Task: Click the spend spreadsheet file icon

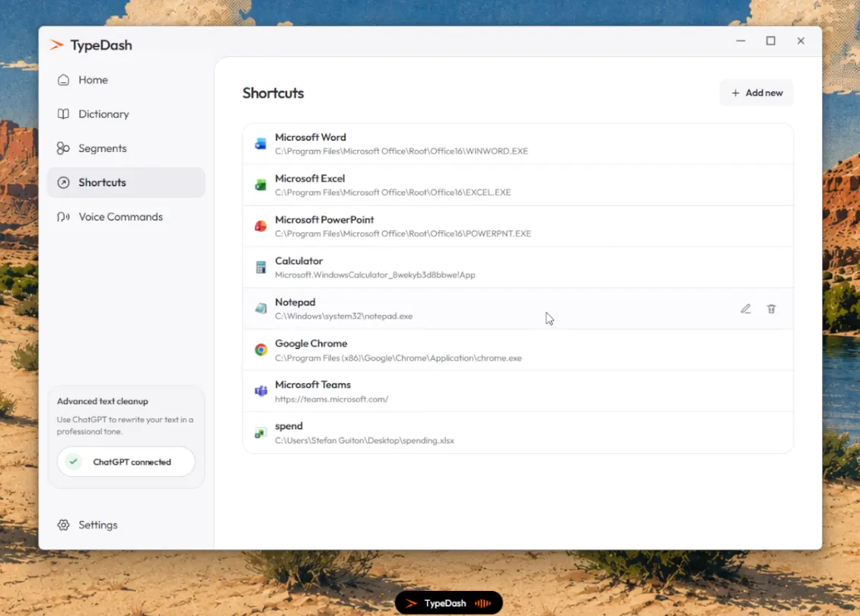Action: [x=260, y=433]
